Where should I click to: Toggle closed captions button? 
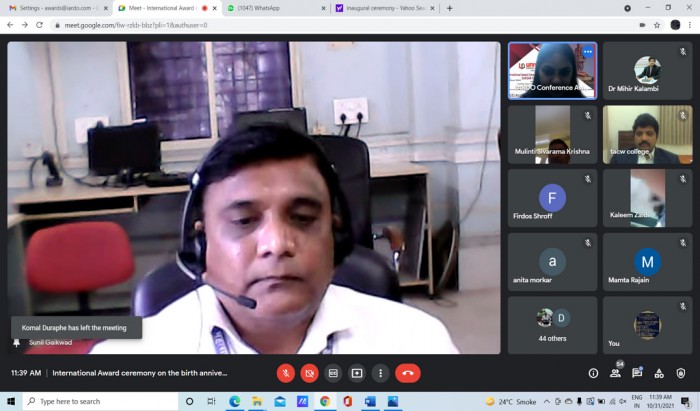333,373
